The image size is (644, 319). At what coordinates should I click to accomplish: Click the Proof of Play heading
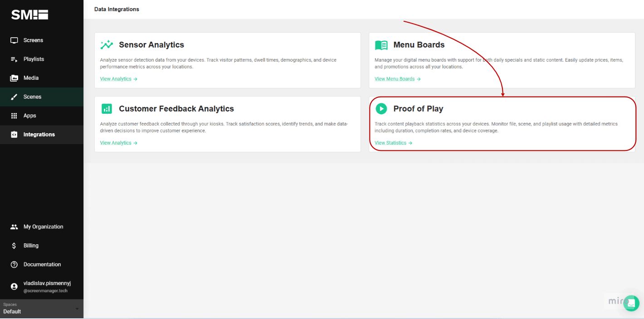(418, 109)
